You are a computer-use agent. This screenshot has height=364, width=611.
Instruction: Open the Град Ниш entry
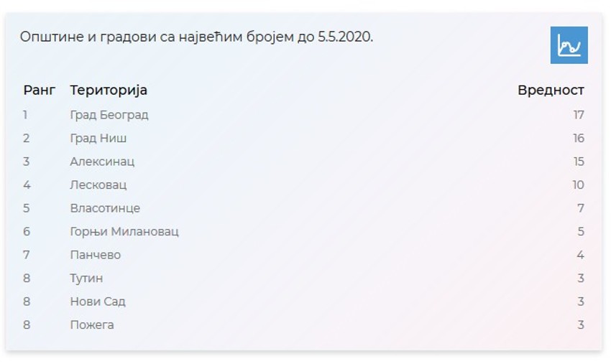click(x=98, y=139)
